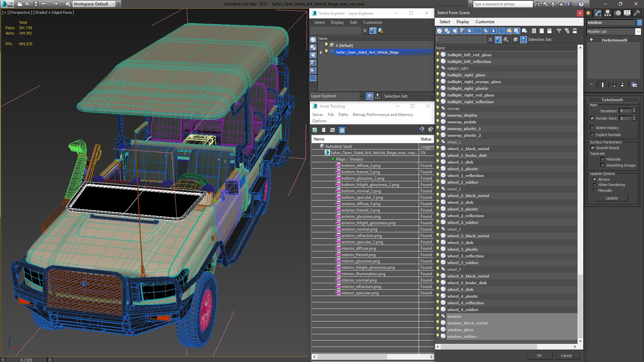
Task: Open the Workspace: Default dropdown
Action: coord(94,4)
